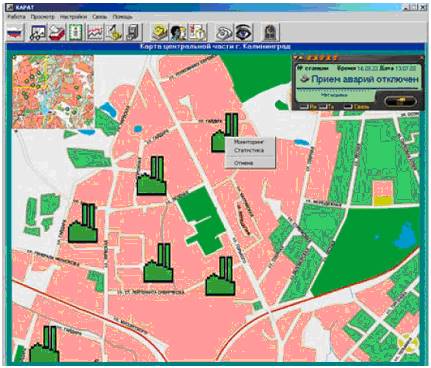Click the operator person toolbar icon
Viewport: 431px width, 368px height.
coord(179,32)
